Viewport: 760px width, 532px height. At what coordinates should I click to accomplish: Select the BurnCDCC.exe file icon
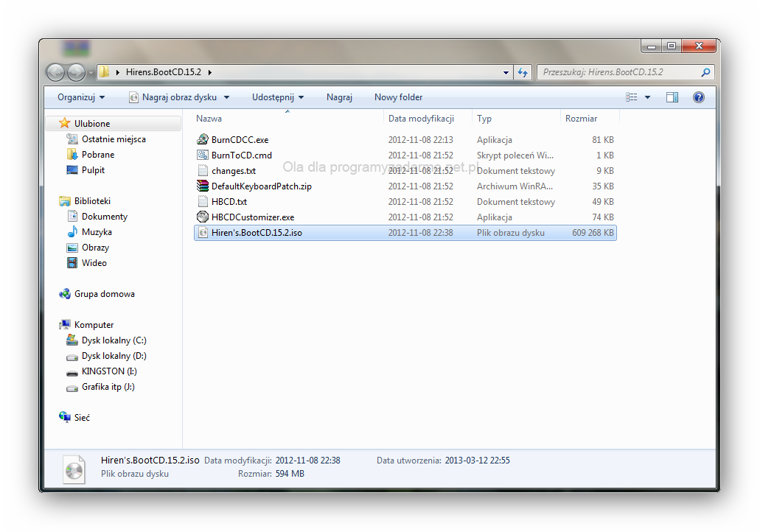[203, 139]
